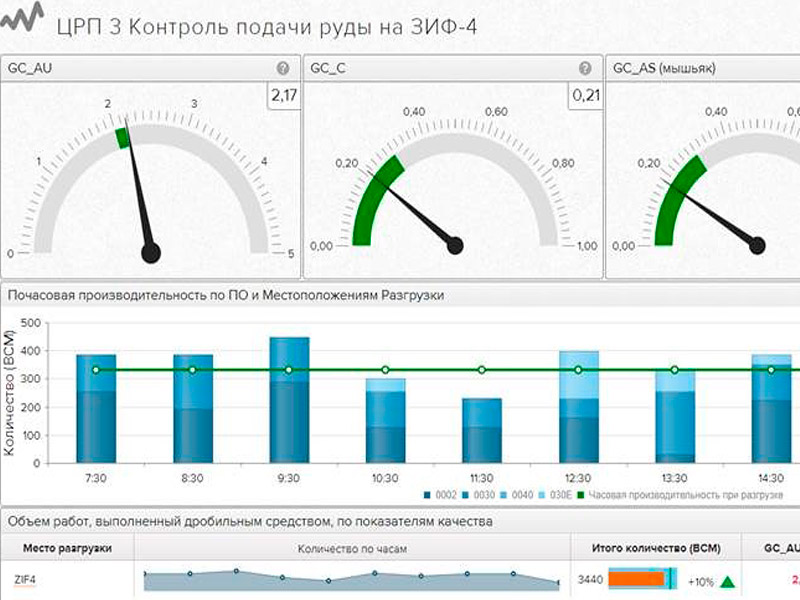Click the help icon on GC_AU panel
The image size is (800, 600).
(283, 68)
